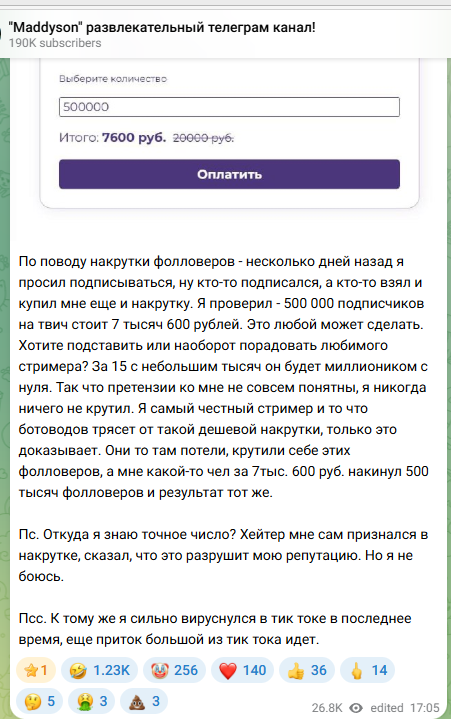The width and height of the screenshot is (451, 719).
Task: Add the laughing emoji reaction showing 1.23K
Action: pos(100,670)
